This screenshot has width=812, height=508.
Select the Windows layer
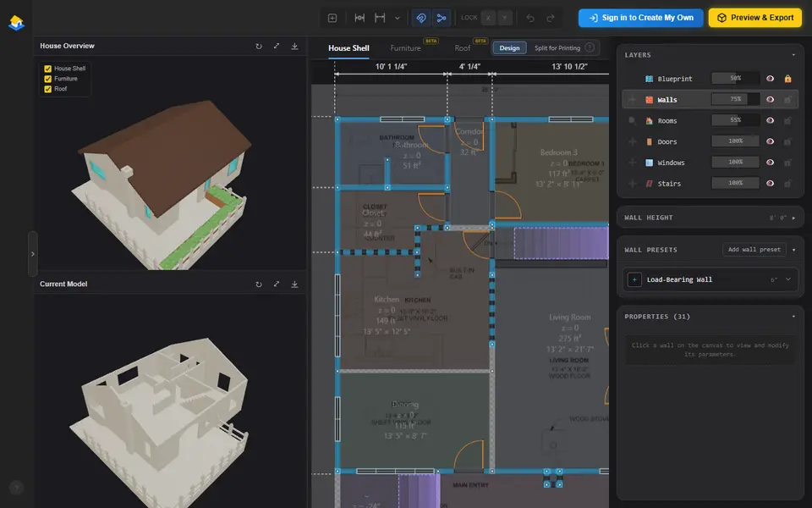671,163
